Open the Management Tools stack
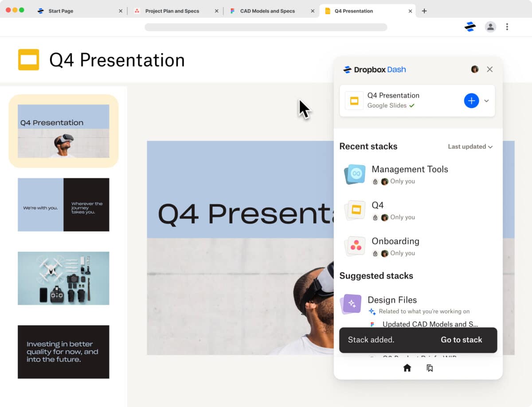This screenshot has height=407, width=532. (409, 170)
